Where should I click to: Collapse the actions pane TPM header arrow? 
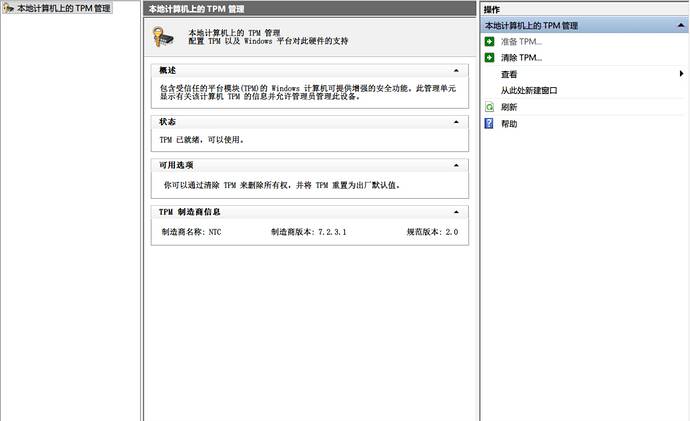(x=681, y=26)
